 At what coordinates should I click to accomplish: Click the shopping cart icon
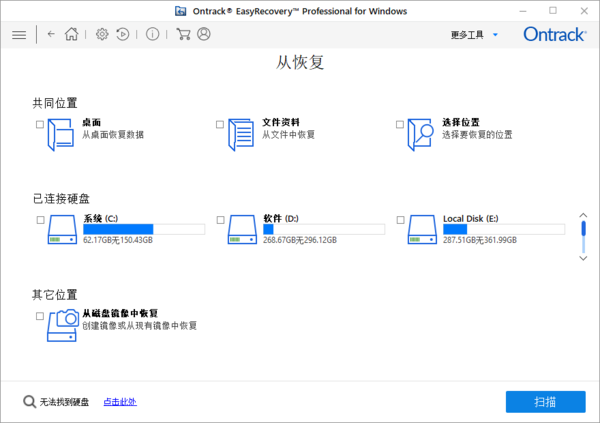click(x=183, y=34)
